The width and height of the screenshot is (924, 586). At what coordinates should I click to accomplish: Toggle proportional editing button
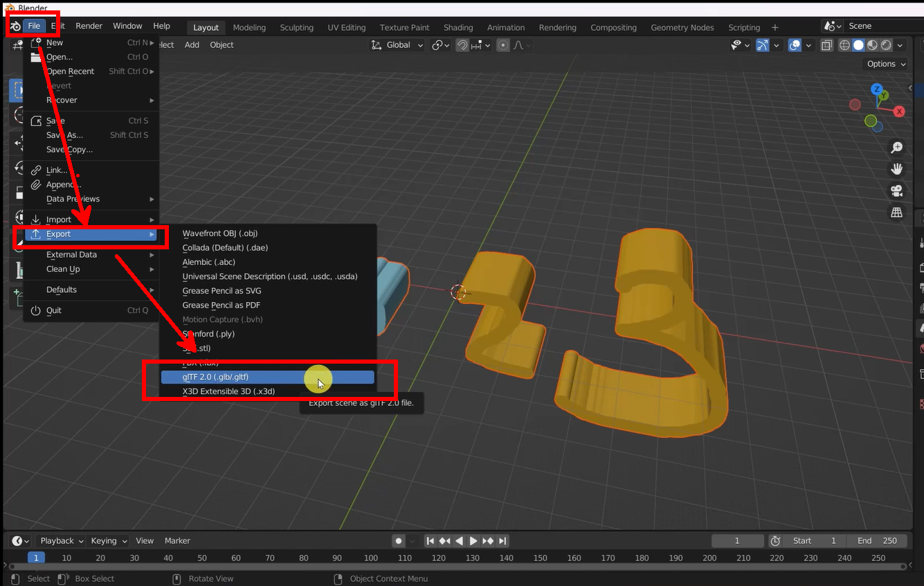pyautogui.click(x=503, y=45)
